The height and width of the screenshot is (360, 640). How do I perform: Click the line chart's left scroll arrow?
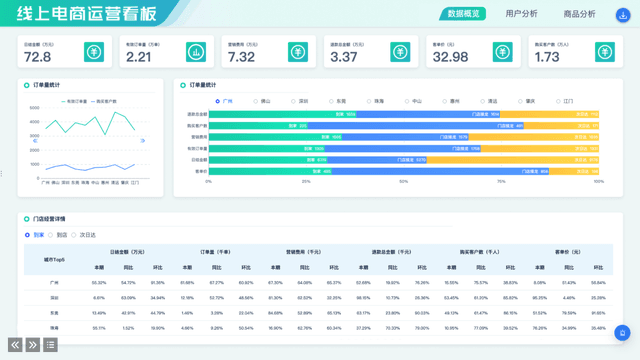coord(35,141)
